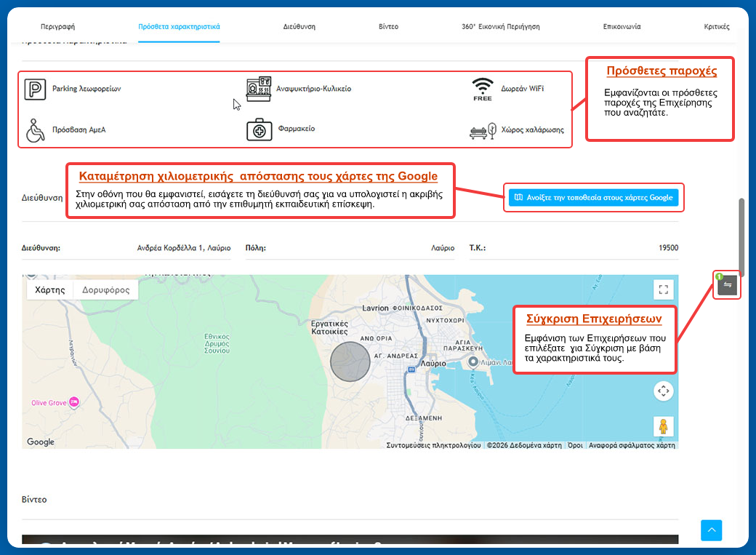
Task: Jump to the Κριτικές tab
Action: point(717,26)
